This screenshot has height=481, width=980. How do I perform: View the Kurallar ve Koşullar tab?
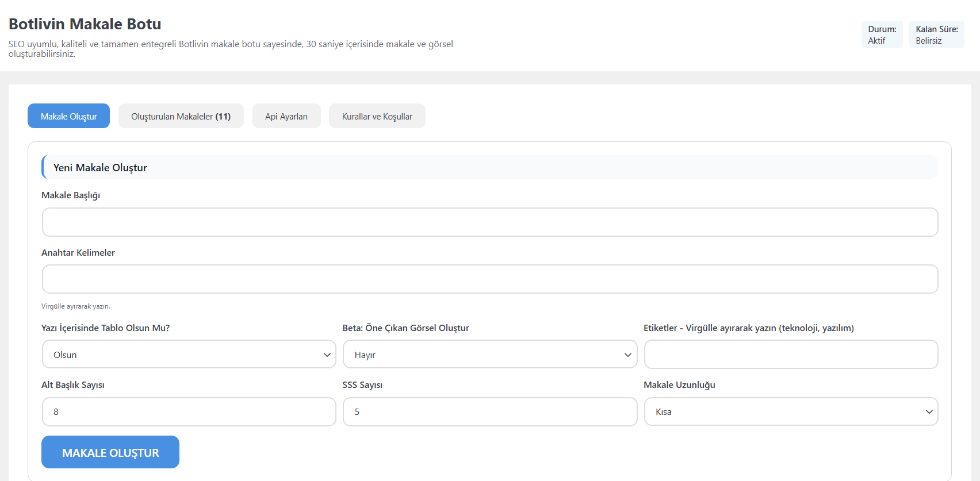pyautogui.click(x=377, y=116)
